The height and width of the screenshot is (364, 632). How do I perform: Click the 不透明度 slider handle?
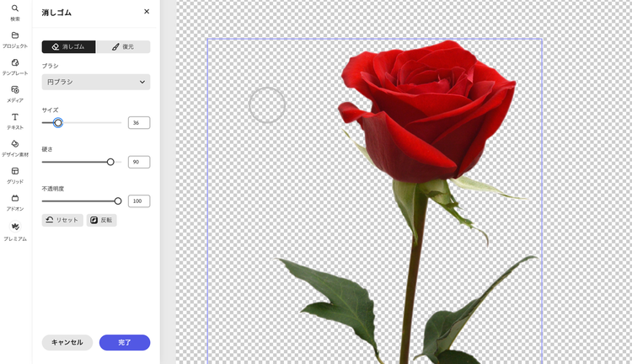pyautogui.click(x=118, y=201)
